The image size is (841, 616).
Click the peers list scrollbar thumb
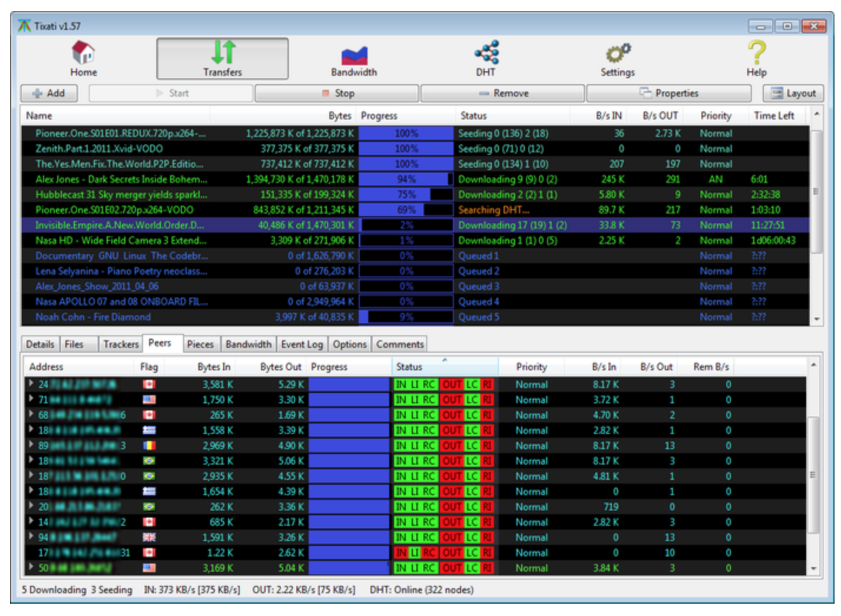(x=813, y=475)
